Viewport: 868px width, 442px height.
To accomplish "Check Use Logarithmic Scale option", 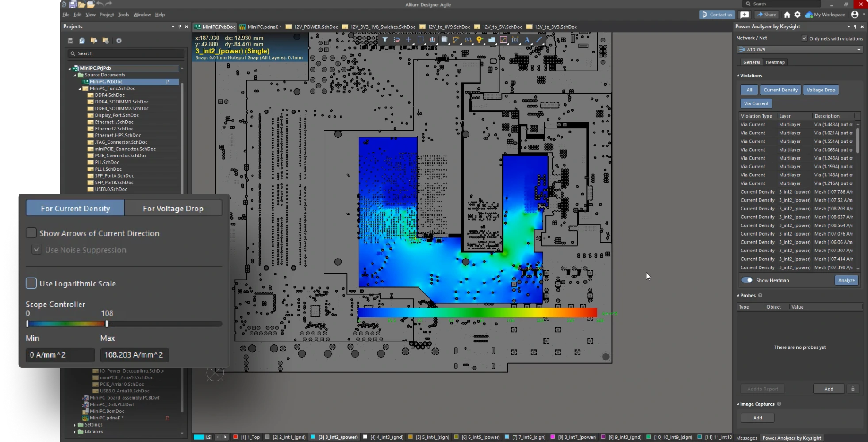I will point(31,283).
